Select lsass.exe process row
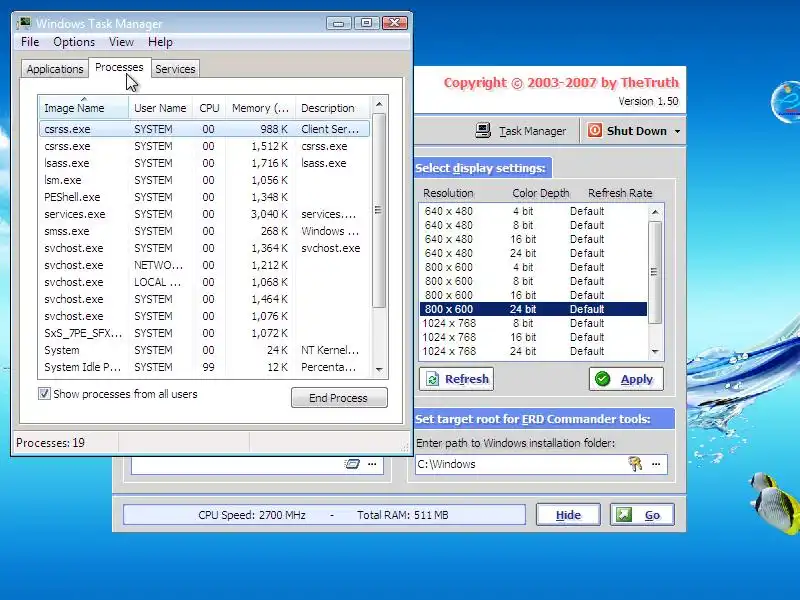The height and width of the screenshot is (600, 800). [x=204, y=163]
